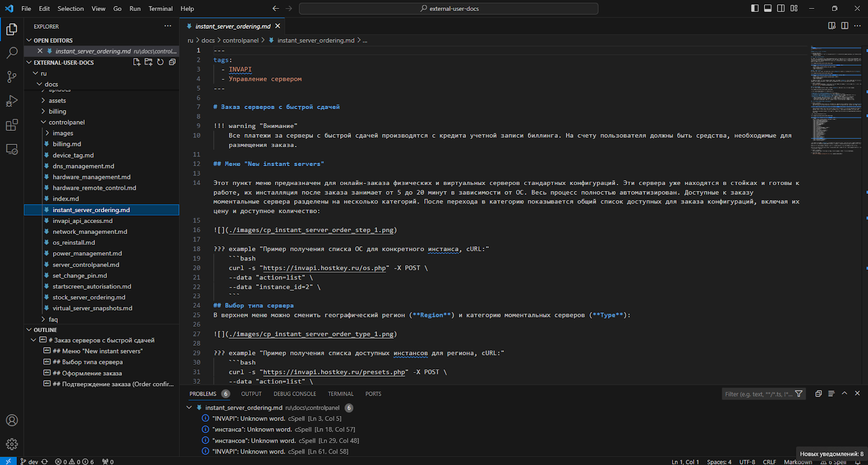Image resolution: width=868 pixels, height=465 pixels.
Task: Toggle secondary sidebar visibility
Action: 781,8
